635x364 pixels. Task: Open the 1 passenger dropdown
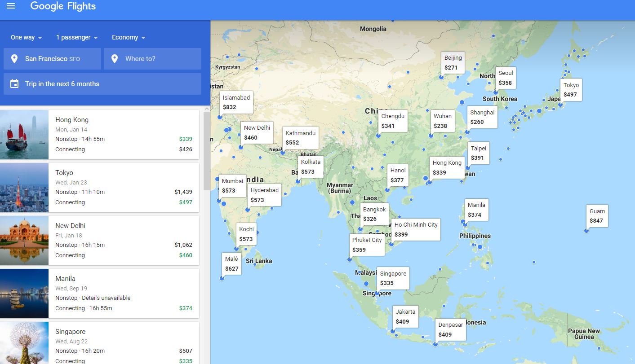coord(77,38)
